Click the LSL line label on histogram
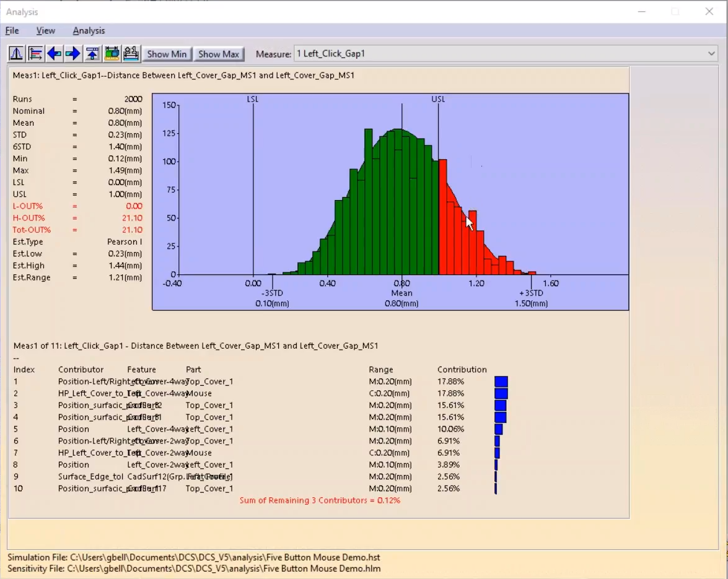The height and width of the screenshot is (579, 728). pos(253,99)
